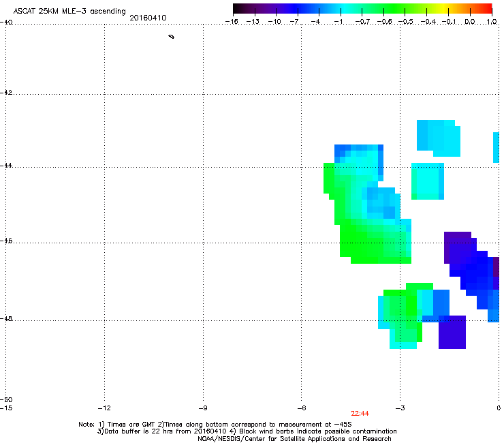This screenshot has width=504, height=443.
Task: Pick the black end of the colorbar
Action: tap(237, 8)
